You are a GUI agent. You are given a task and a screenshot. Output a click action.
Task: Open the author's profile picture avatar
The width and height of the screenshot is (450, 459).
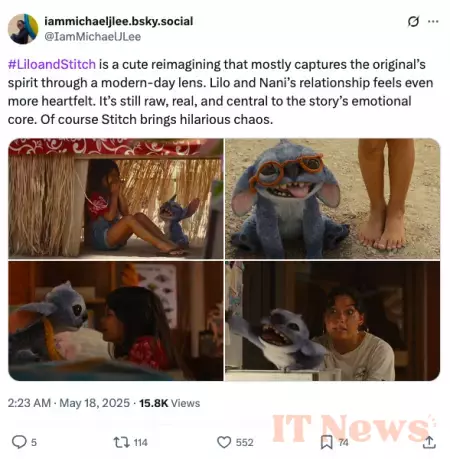(23, 29)
